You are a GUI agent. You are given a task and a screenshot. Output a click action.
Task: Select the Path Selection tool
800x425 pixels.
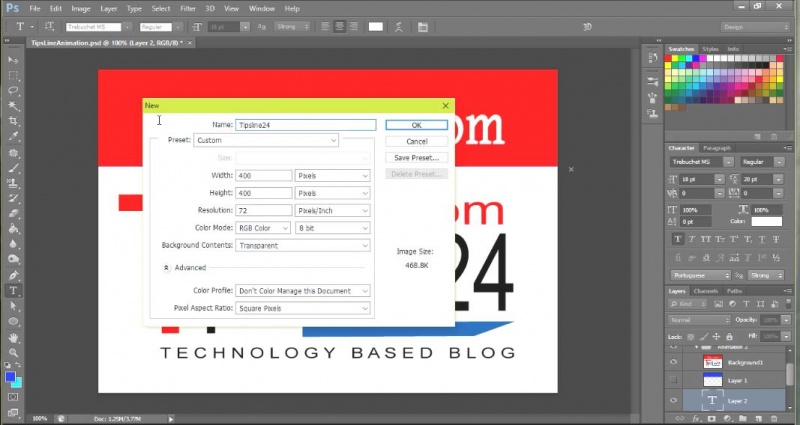click(x=13, y=306)
